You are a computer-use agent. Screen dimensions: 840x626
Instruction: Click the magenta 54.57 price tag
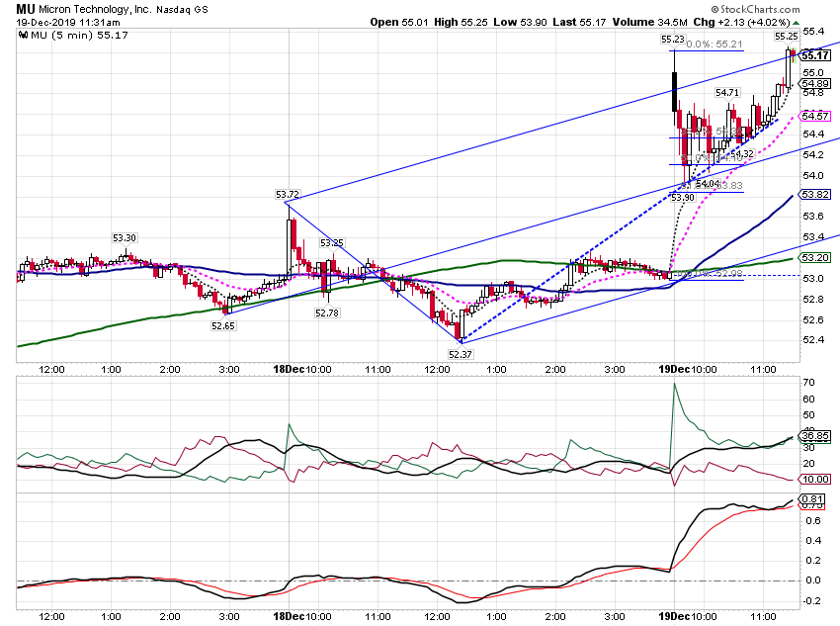click(815, 116)
